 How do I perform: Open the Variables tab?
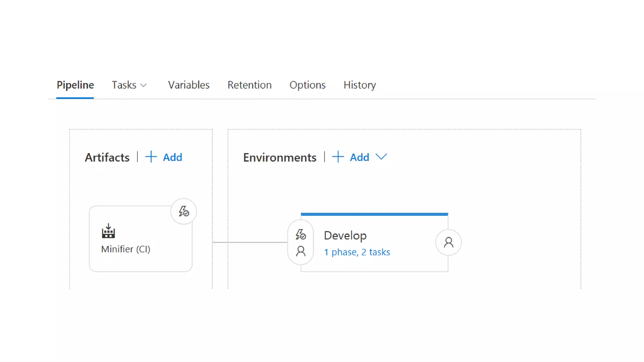[x=189, y=85]
